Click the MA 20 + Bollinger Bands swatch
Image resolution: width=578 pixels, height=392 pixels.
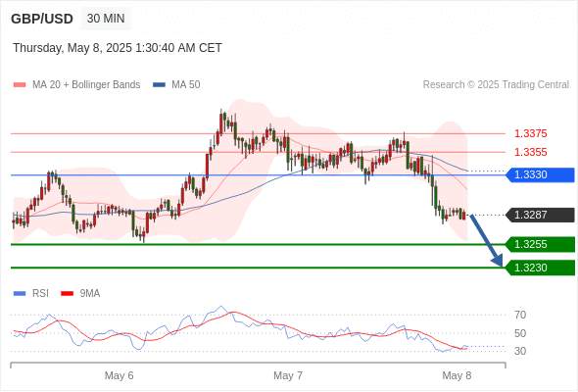(20, 85)
